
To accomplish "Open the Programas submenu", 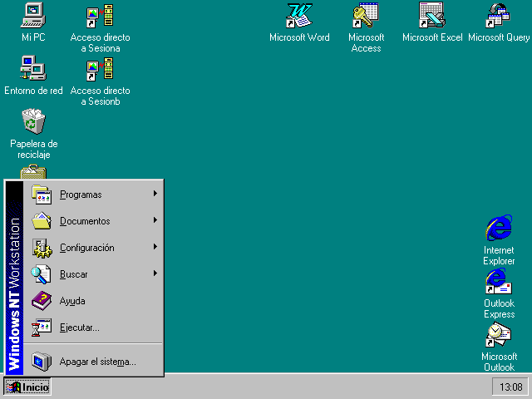I will pos(94,195).
